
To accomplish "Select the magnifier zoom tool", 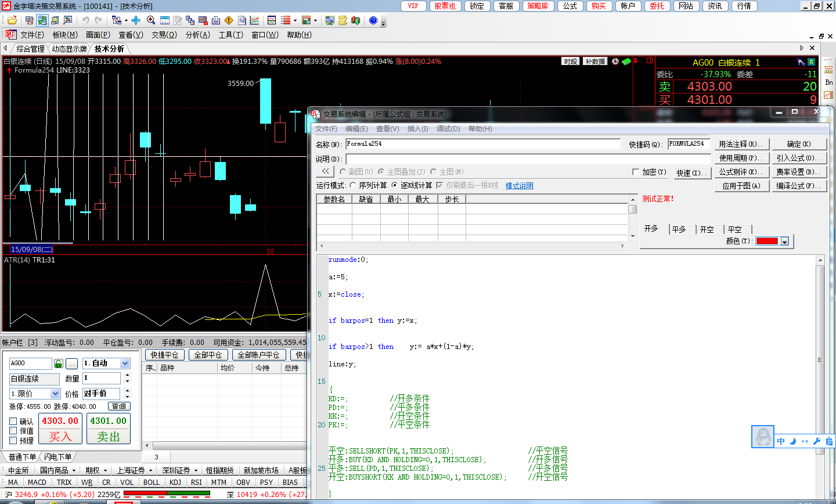I will coord(151,20).
